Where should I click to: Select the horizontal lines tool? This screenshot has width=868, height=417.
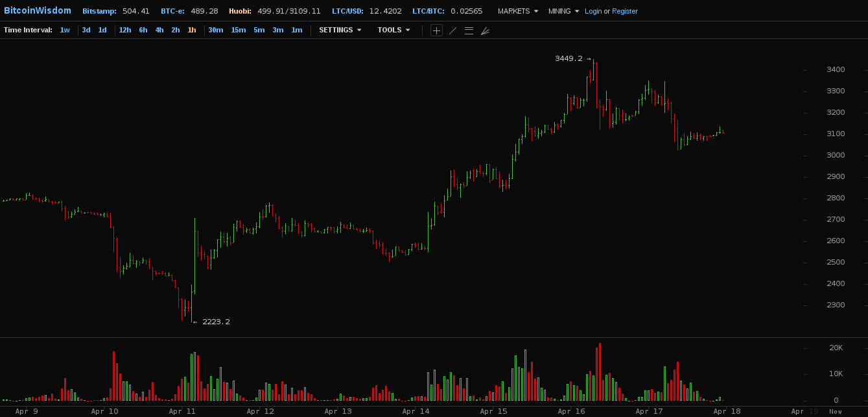coord(469,30)
